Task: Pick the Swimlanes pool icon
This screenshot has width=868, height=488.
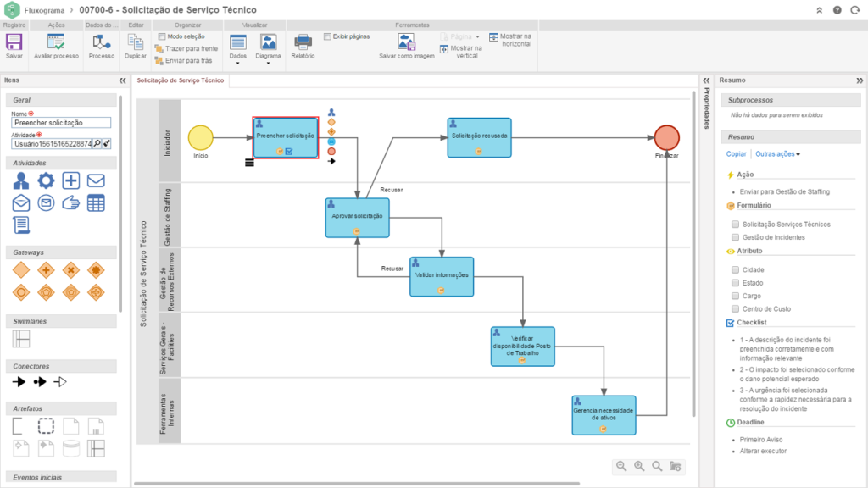Action: click(x=21, y=339)
